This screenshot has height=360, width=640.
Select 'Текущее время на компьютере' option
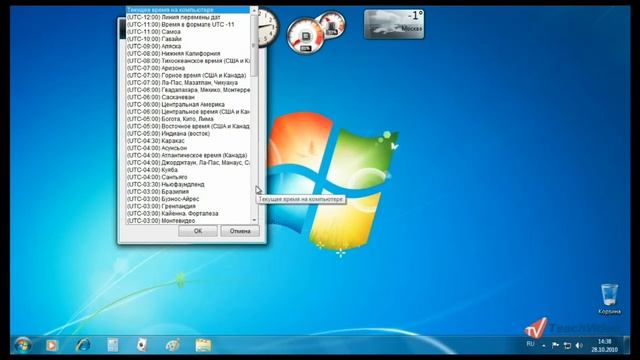pyautogui.click(x=188, y=10)
